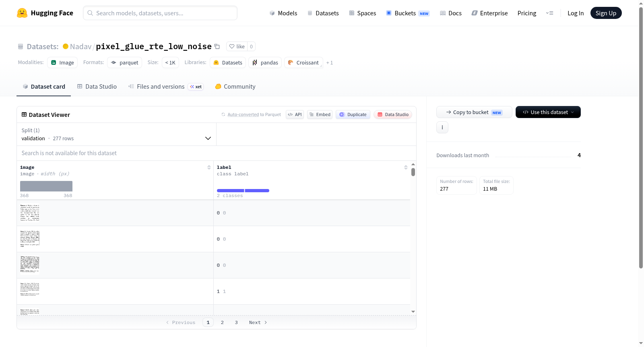
Task: Click the page's main vertical scrollbar
Action: click(641, 137)
